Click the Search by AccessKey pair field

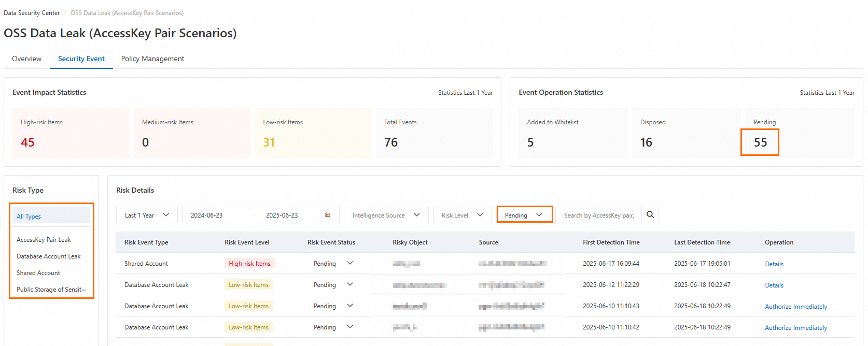599,215
